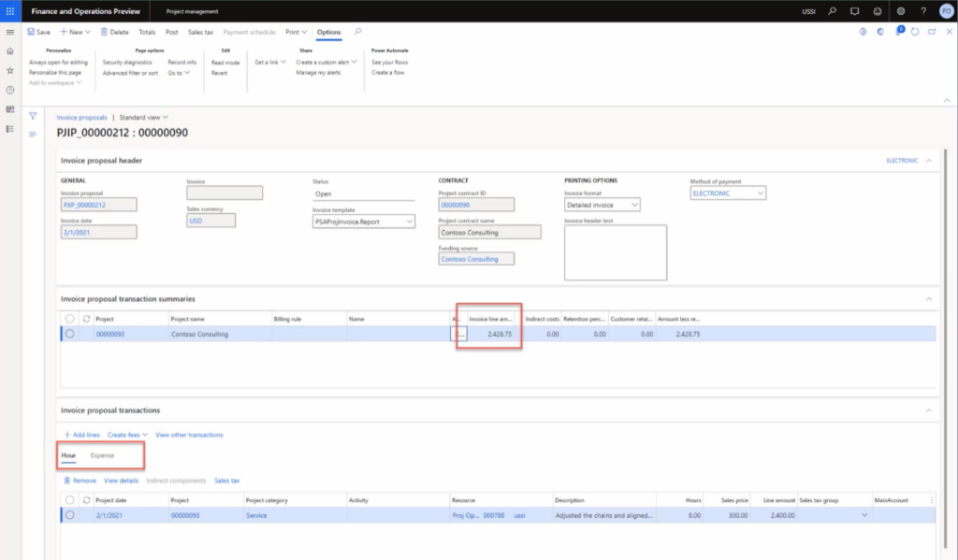Refresh the transaction summaries grid

86,319
